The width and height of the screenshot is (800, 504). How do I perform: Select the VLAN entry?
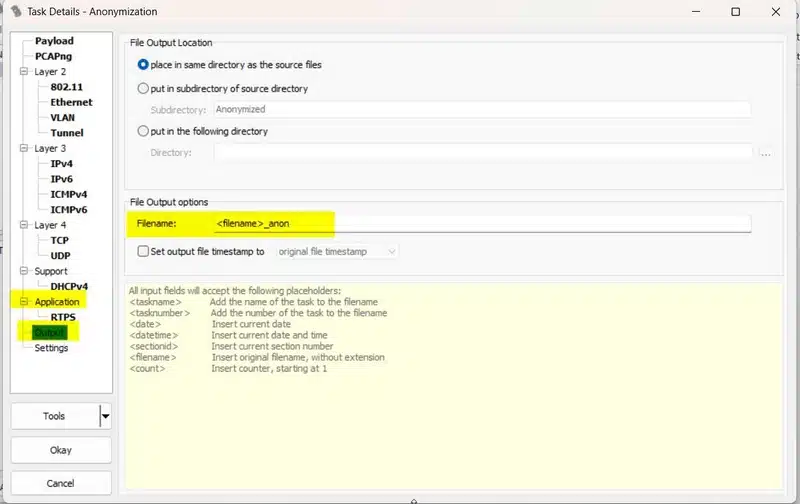point(63,117)
